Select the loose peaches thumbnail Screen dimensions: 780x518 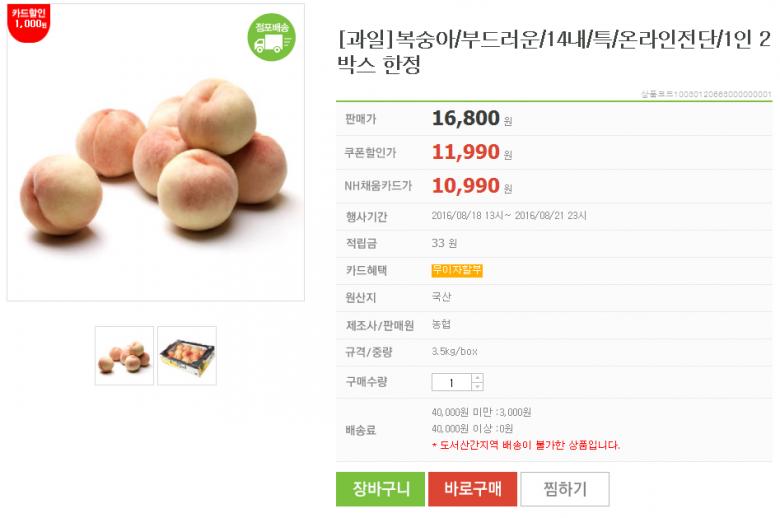[125, 355]
